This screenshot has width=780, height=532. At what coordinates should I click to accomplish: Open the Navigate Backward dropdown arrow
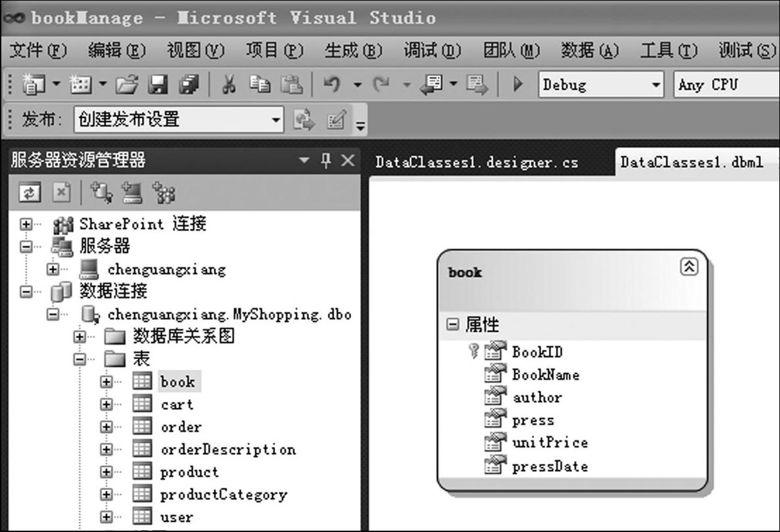(x=453, y=84)
